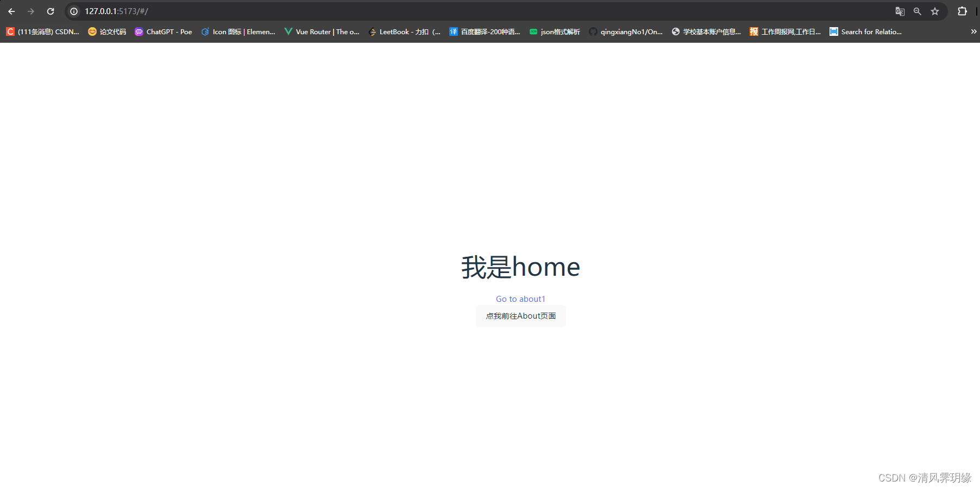Screen dimensions: 980x488
Task: Open the extensions puzzle icon
Action: [962, 11]
